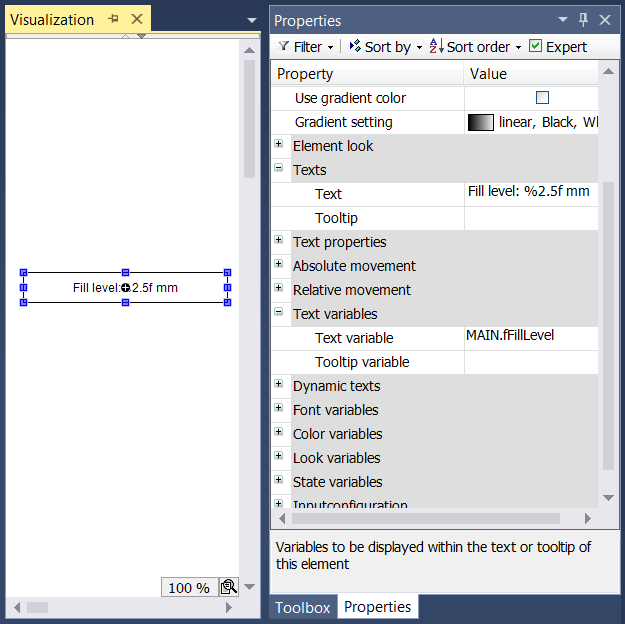The height and width of the screenshot is (624, 625).
Task: Expand the Font variables group
Action: click(279, 407)
